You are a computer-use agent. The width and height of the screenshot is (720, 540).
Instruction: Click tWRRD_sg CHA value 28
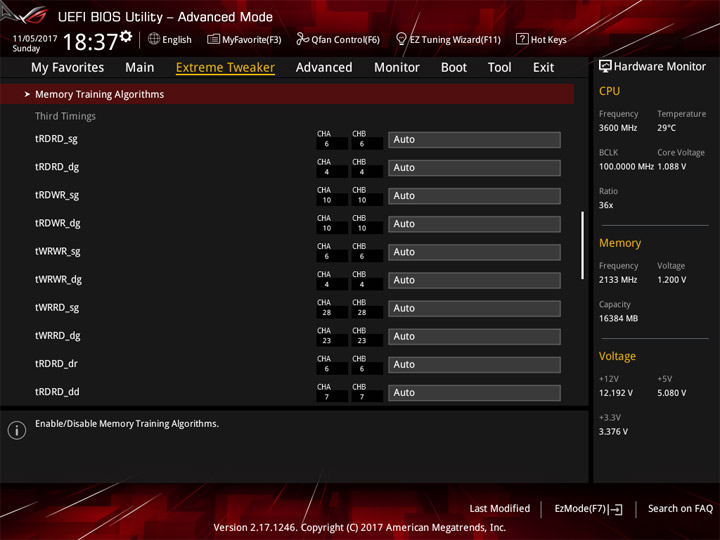tap(326, 313)
